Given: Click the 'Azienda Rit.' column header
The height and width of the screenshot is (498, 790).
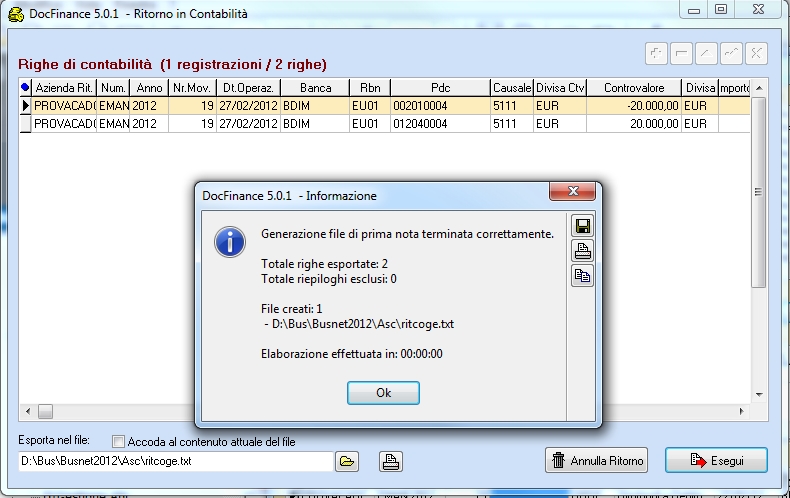Looking at the screenshot, I should tap(64, 88).
